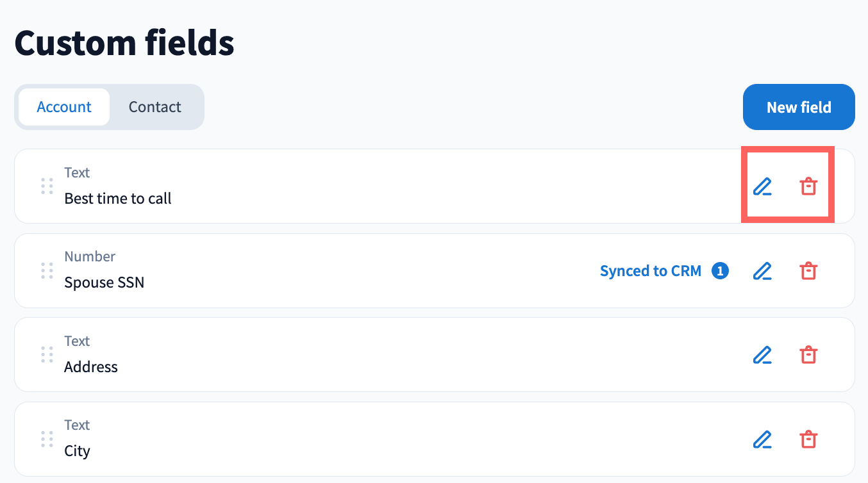Click drag handle for Address row

click(47, 355)
